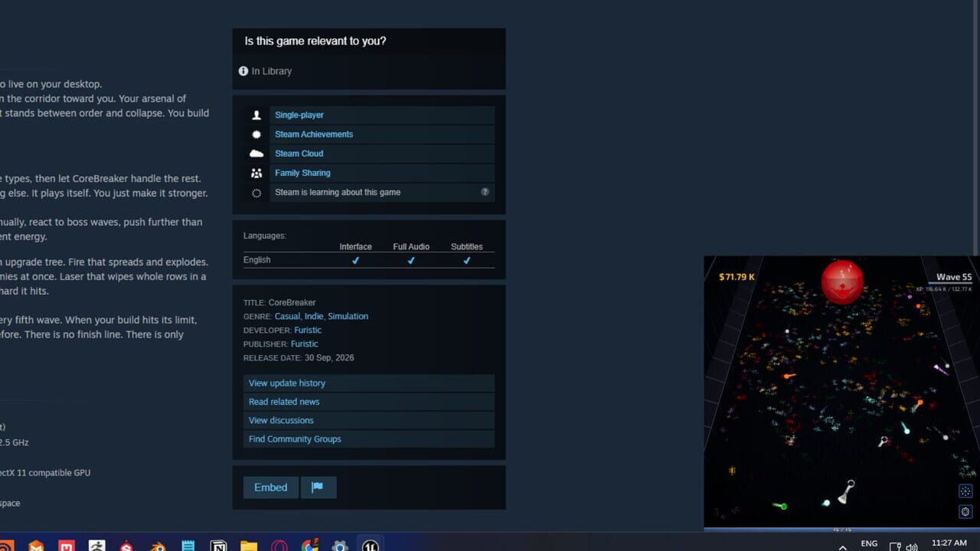Click the XP progress bar under Wave 55
This screenshot has width=980, height=551.
pyautogui.click(x=950, y=284)
